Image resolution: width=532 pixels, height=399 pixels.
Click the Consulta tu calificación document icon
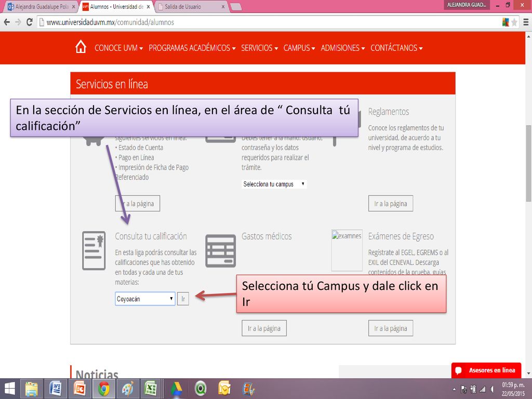(94, 251)
